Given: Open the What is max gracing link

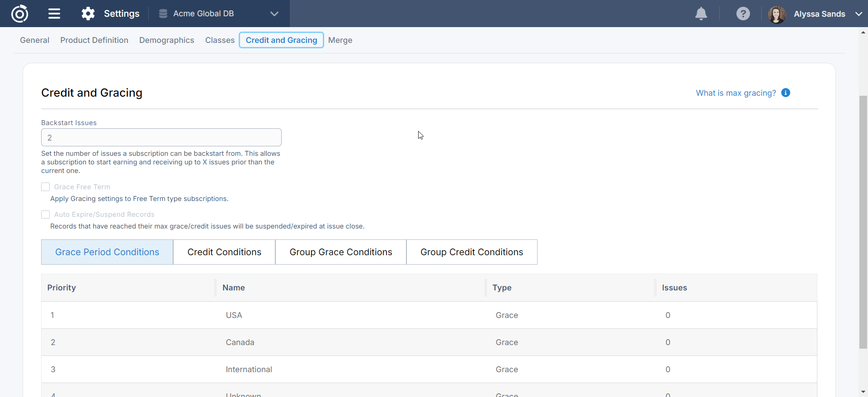Looking at the screenshot, I should click(736, 93).
